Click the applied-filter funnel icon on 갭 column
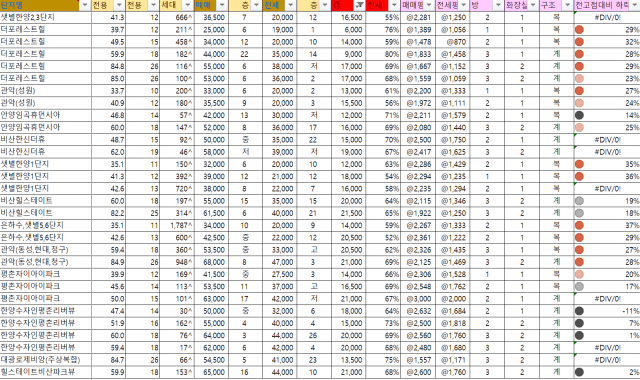 pos(359,5)
